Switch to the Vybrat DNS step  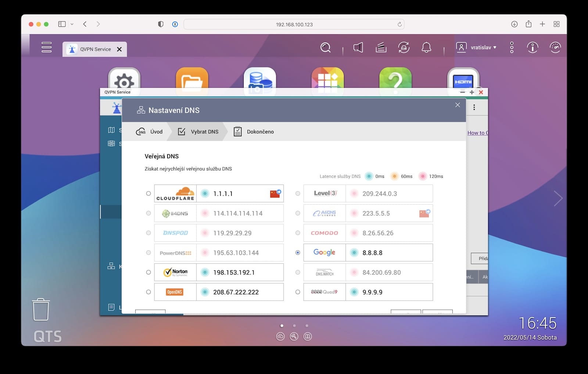coord(198,132)
